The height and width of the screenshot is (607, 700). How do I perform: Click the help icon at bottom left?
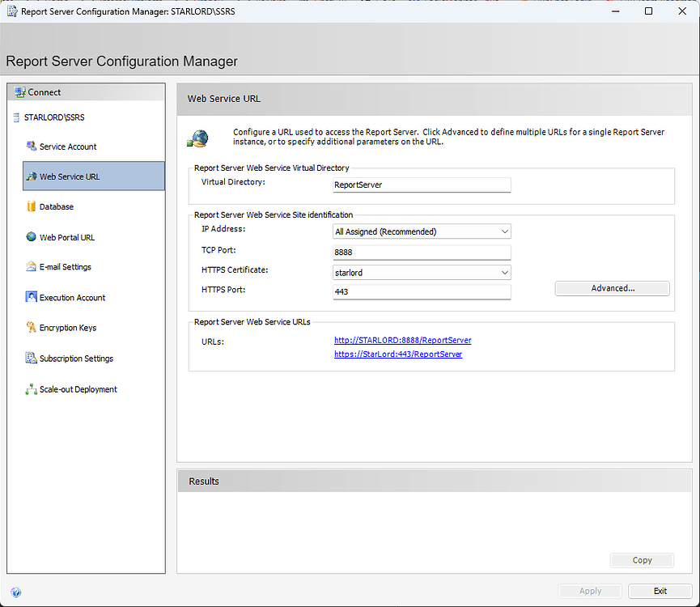pyautogui.click(x=16, y=592)
